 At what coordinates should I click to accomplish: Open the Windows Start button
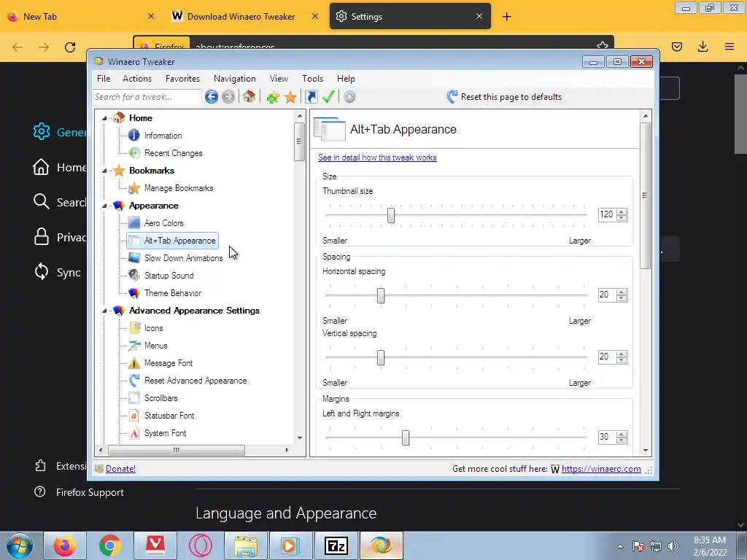coord(20,545)
